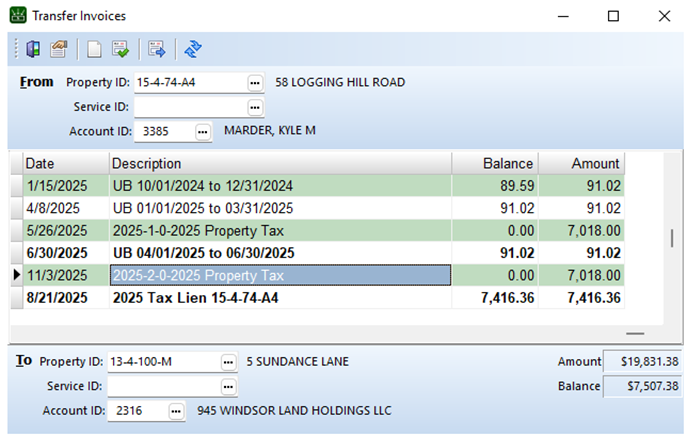
Task: Sort by the Date column header
Action: [65, 163]
